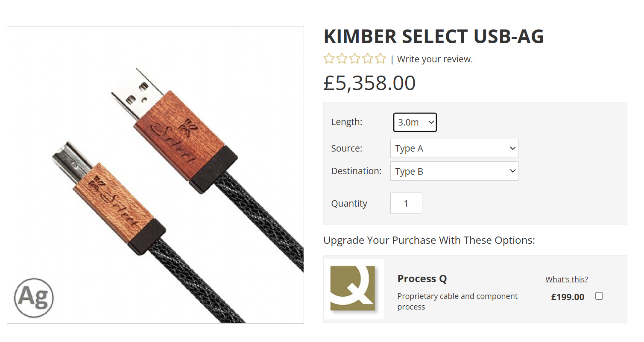644x342 pixels.
Task: Open the "What's this?" link
Action: tap(566, 280)
